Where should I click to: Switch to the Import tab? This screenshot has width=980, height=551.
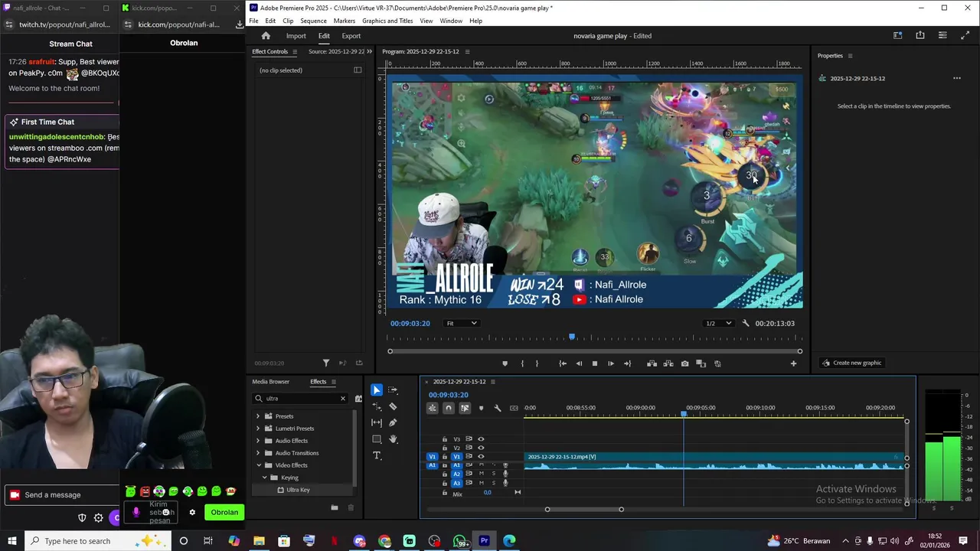coord(296,36)
